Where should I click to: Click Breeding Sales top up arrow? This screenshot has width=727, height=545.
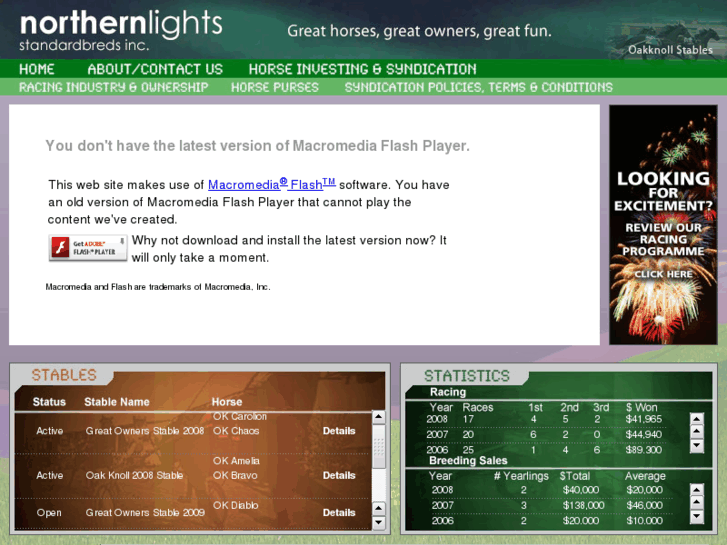[x=697, y=490]
